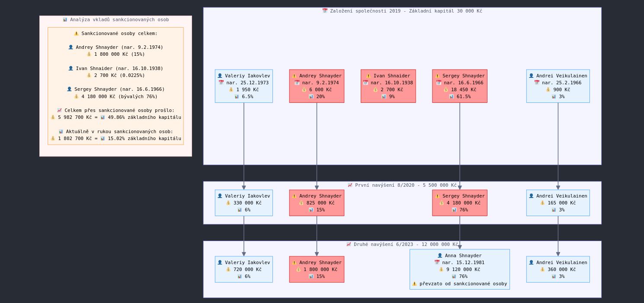This screenshot has height=303, width=644.
Task: Click the calendar icon before Založení společnosti 2019
Action: point(325,11)
